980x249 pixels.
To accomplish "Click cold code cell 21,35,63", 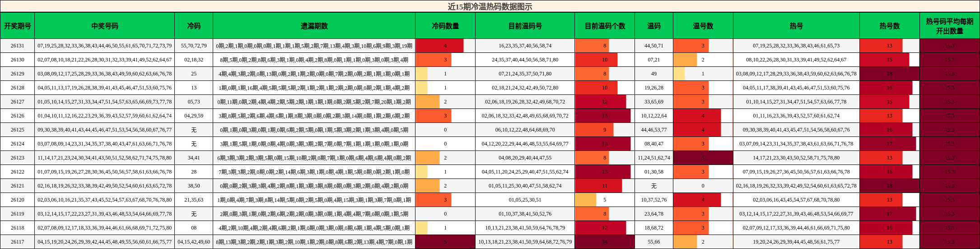I will tap(194, 200).
